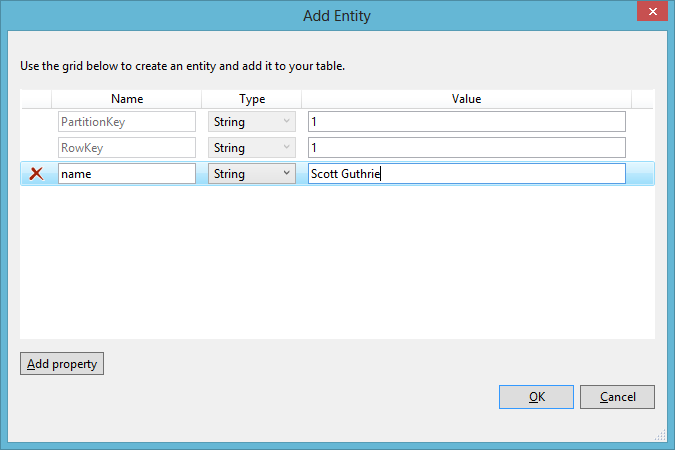Click the RowKey value field

click(x=466, y=148)
